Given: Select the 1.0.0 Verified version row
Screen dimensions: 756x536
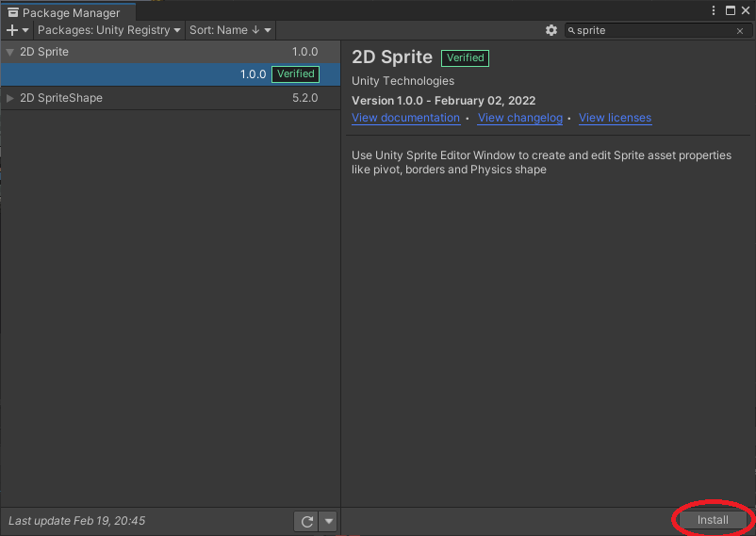Looking at the screenshot, I should [x=171, y=74].
